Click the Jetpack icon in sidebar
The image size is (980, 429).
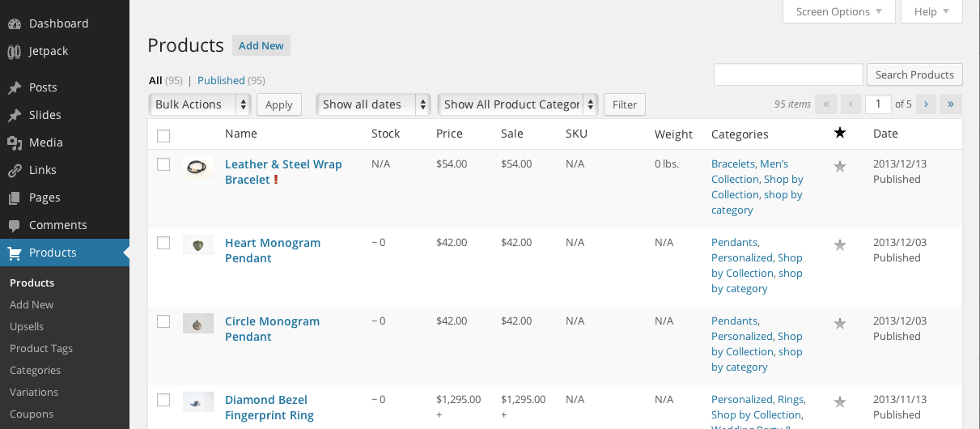coord(14,51)
